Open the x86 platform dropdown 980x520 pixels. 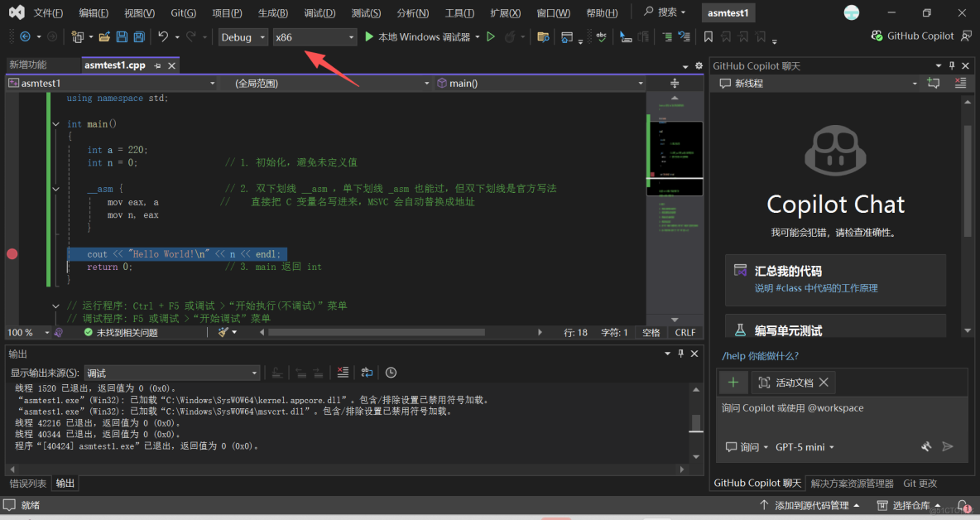coord(313,37)
